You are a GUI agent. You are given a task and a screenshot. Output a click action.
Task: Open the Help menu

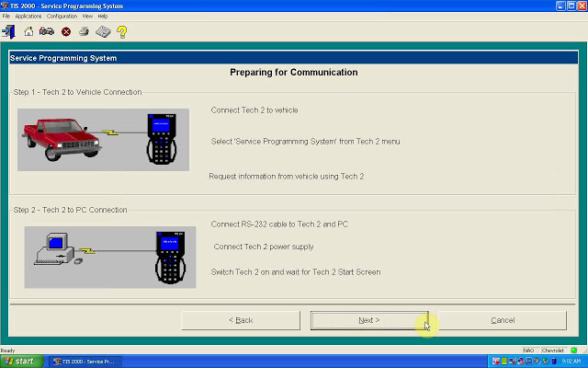103,17
